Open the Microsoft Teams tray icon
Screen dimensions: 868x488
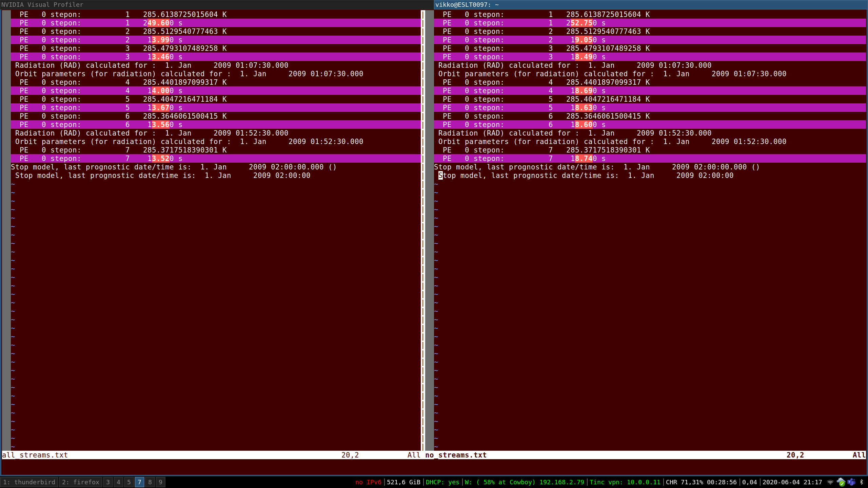tap(851, 482)
